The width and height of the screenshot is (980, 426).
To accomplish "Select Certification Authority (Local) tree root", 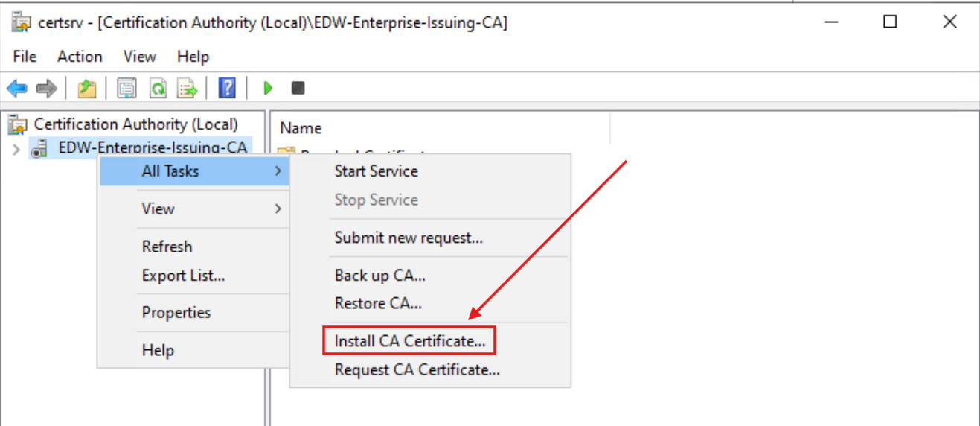I will (x=136, y=124).
